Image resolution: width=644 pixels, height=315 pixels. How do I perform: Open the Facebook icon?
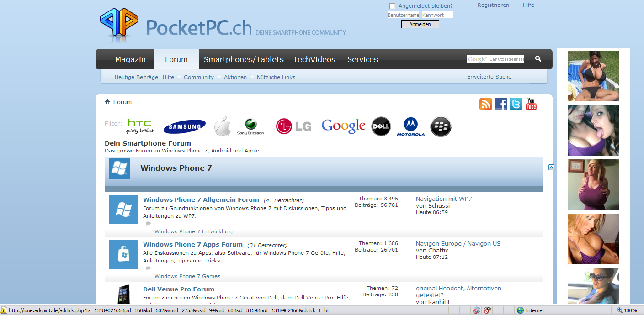[501, 104]
